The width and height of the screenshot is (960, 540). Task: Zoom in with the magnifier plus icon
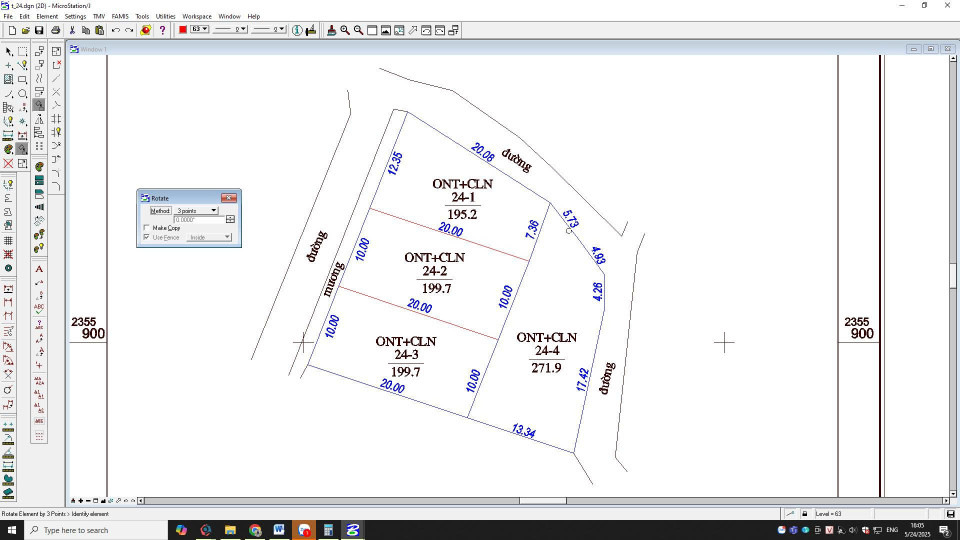click(345, 31)
